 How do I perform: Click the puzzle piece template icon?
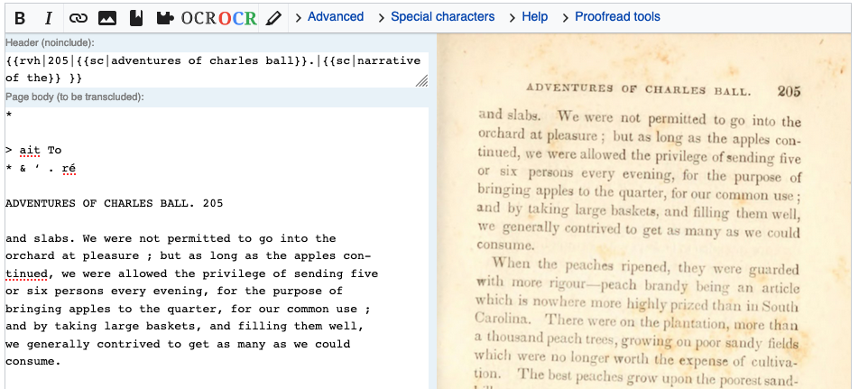164,18
